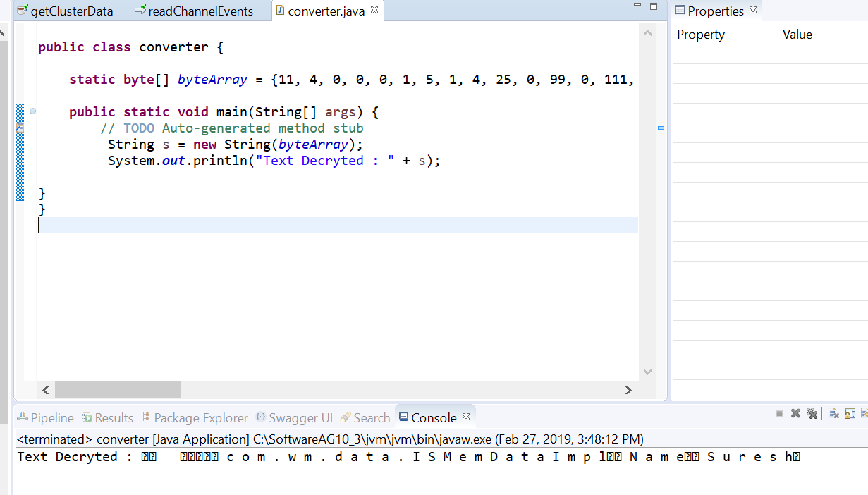Screen dimensions: 868x495
Task: Select the converter.java editor tab
Action: point(326,11)
